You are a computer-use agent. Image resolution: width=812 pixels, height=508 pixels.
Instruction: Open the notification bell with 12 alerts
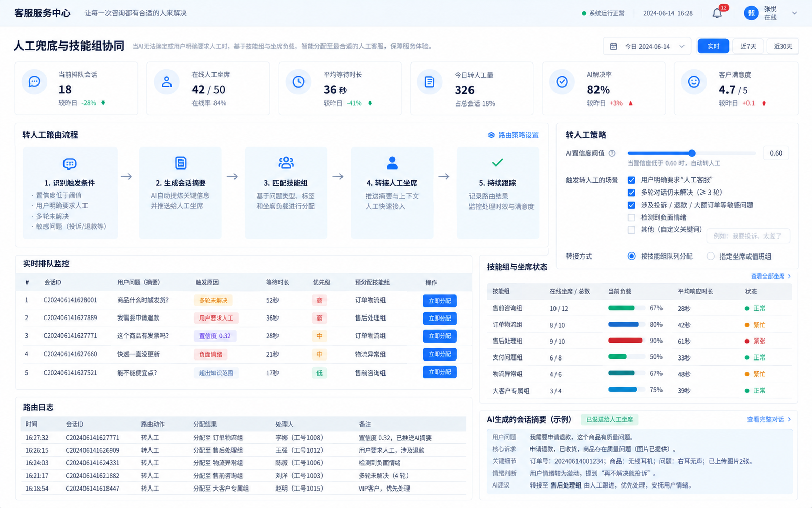(717, 13)
